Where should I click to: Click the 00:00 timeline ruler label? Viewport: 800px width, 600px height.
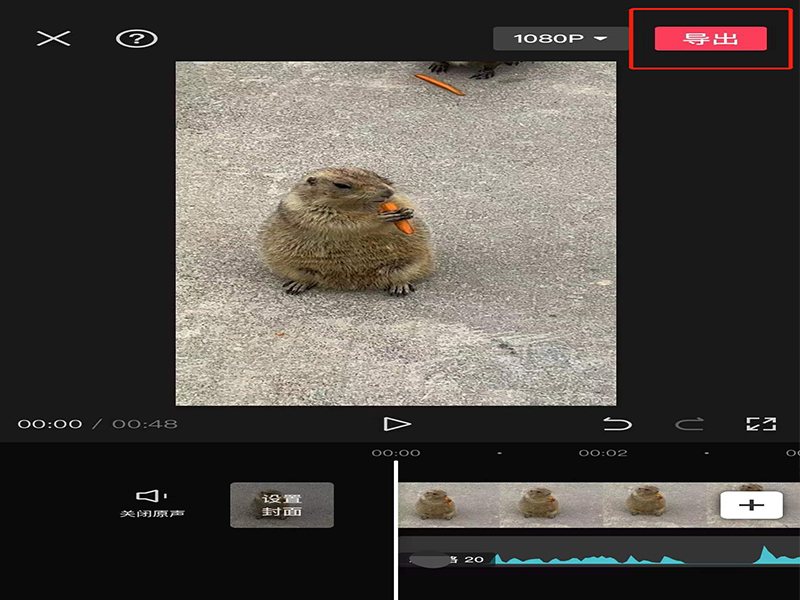click(396, 453)
